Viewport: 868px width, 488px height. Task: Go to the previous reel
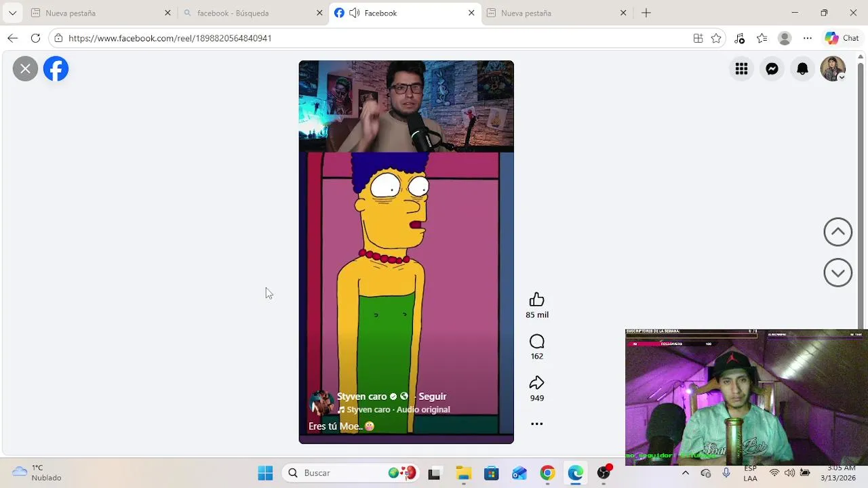click(x=837, y=232)
